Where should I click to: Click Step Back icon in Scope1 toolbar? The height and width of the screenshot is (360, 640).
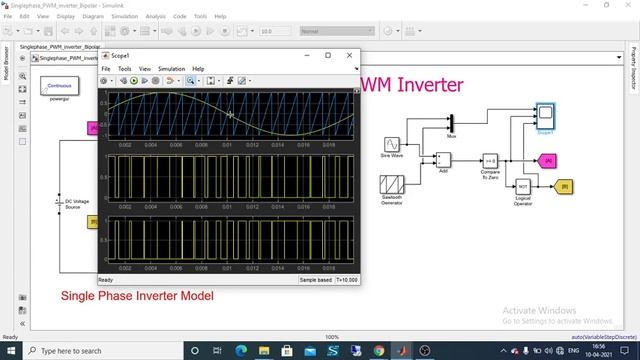(123, 81)
